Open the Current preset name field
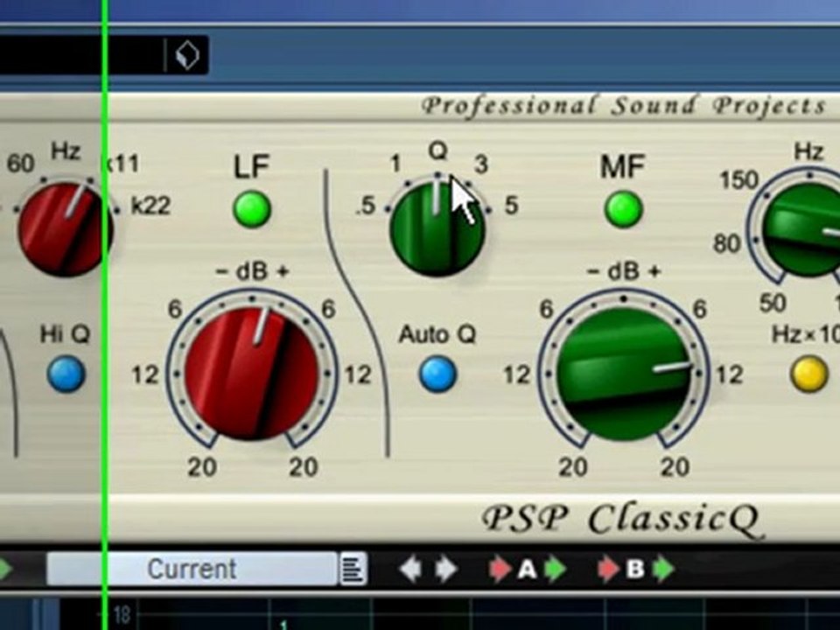840x630 pixels. (192, 569)
